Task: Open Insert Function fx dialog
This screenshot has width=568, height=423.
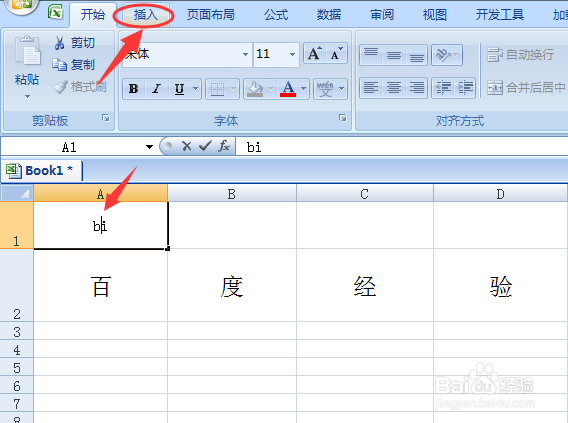Action: point(224,146)
